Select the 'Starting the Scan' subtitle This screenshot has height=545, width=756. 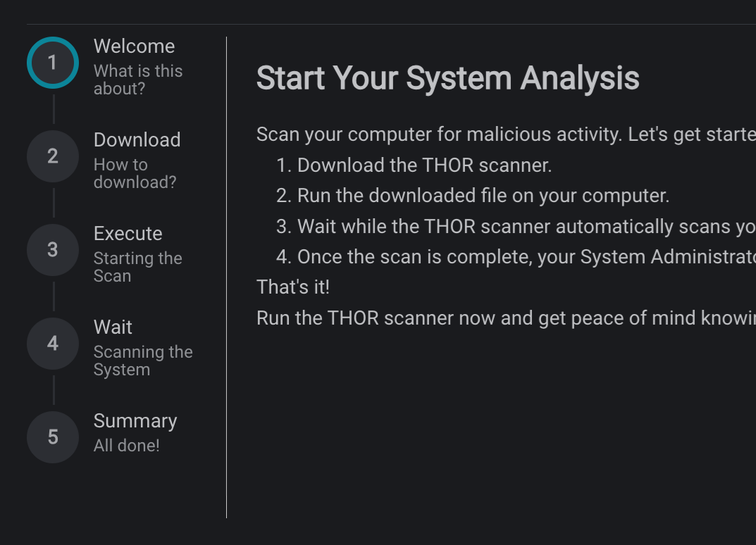(137, 267)
